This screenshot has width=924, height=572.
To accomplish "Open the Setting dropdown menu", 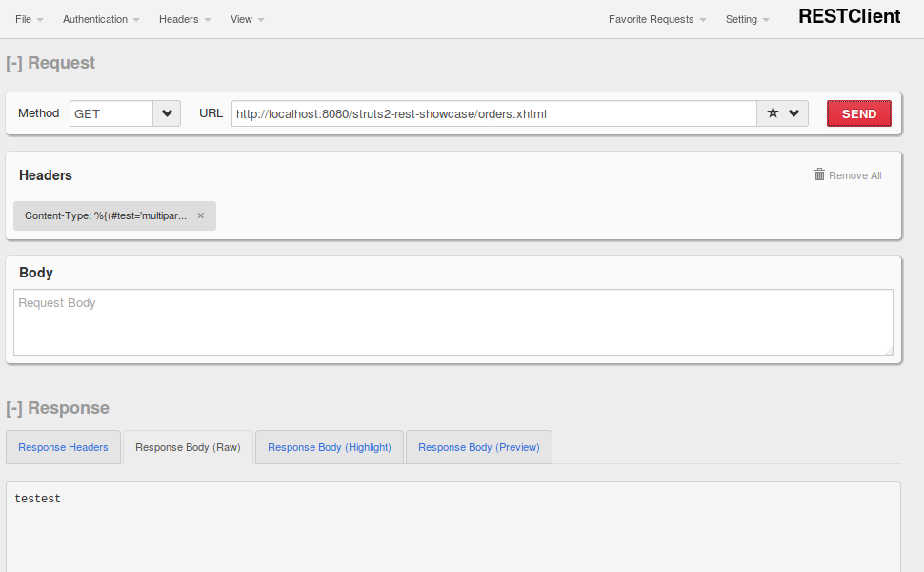I will (x=747, y=19).
